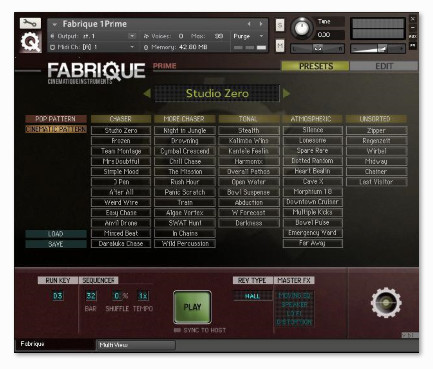Switch to the EDIT tab
This screenshot has width=433, height=369.
(384, 66)
